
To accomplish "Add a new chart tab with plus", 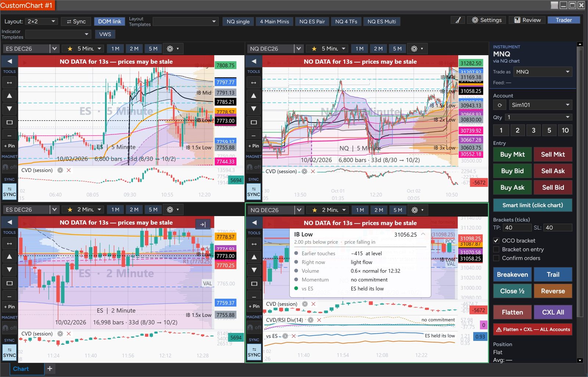I will click(x=50, y=369).
